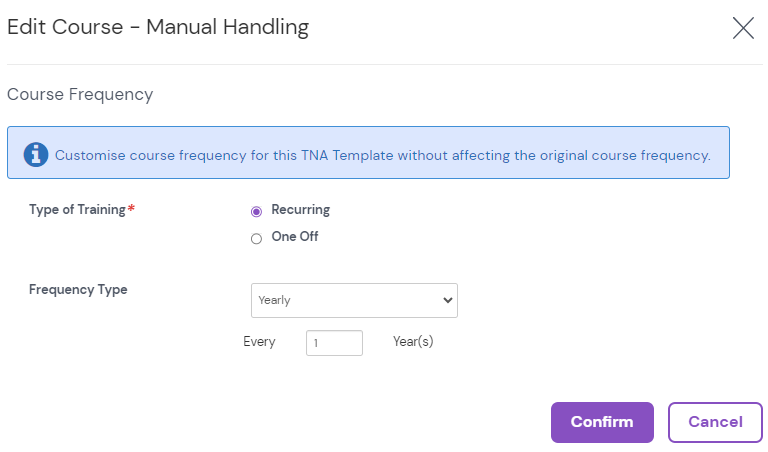
Task: Click the "Every" label before number field
Action: 259,342
